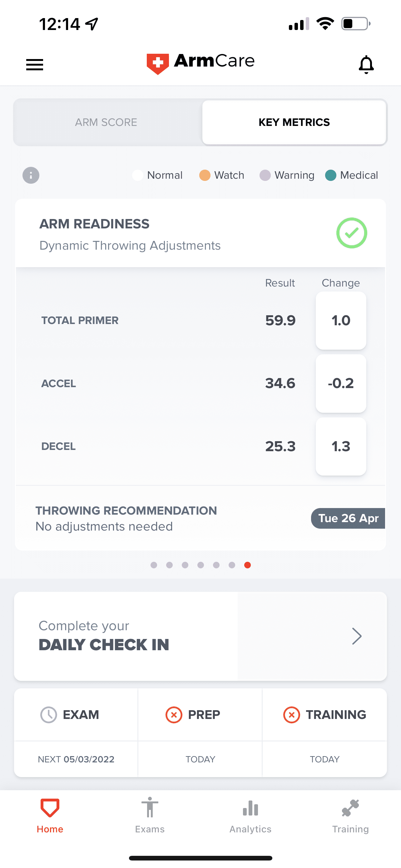Tap the Tue 26 Apr date badge
The width and height of the screenshot is (401, 868).
[348, 518]
